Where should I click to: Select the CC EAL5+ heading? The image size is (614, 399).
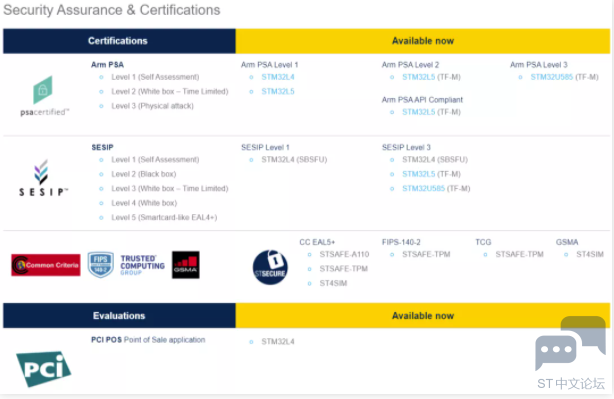tap(317, 242)
